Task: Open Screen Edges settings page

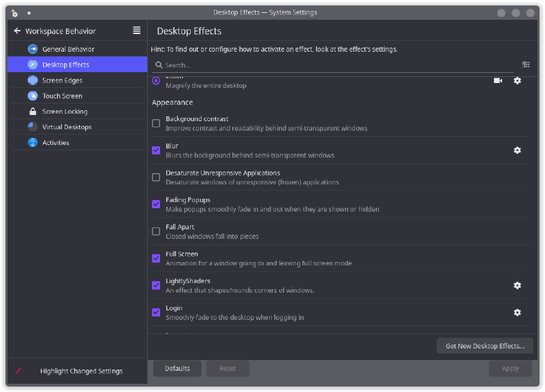Action: pyautogui.click(x=62, y=80)
